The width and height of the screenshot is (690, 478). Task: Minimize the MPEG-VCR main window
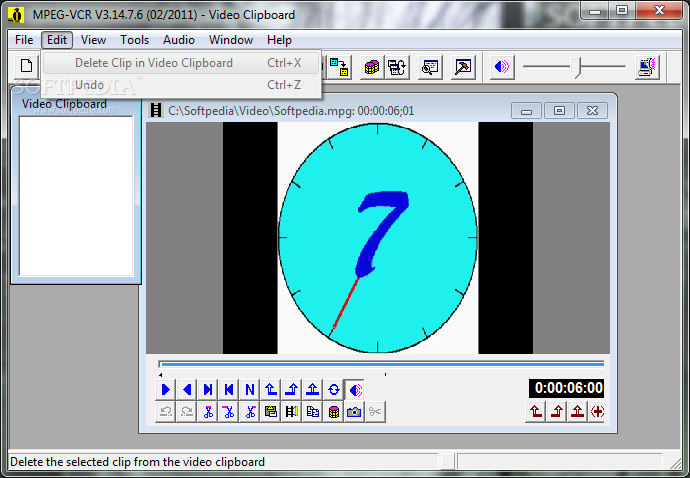point(595,11)
